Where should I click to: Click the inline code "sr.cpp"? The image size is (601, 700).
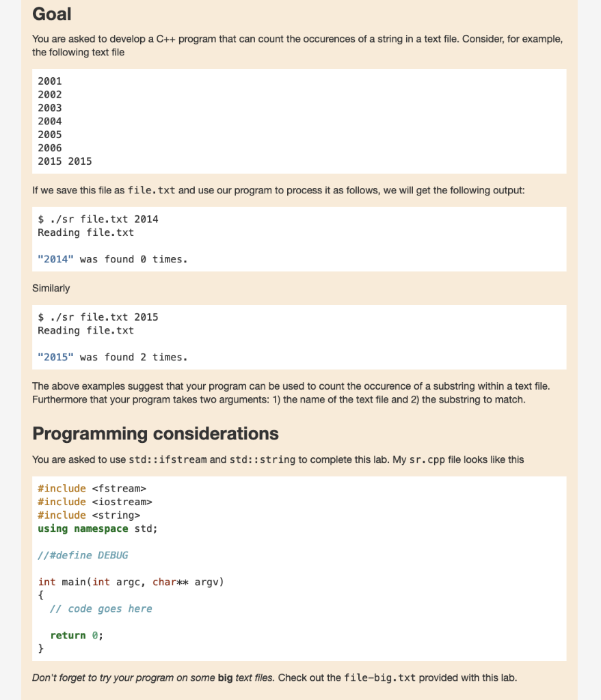coord(427,460)
